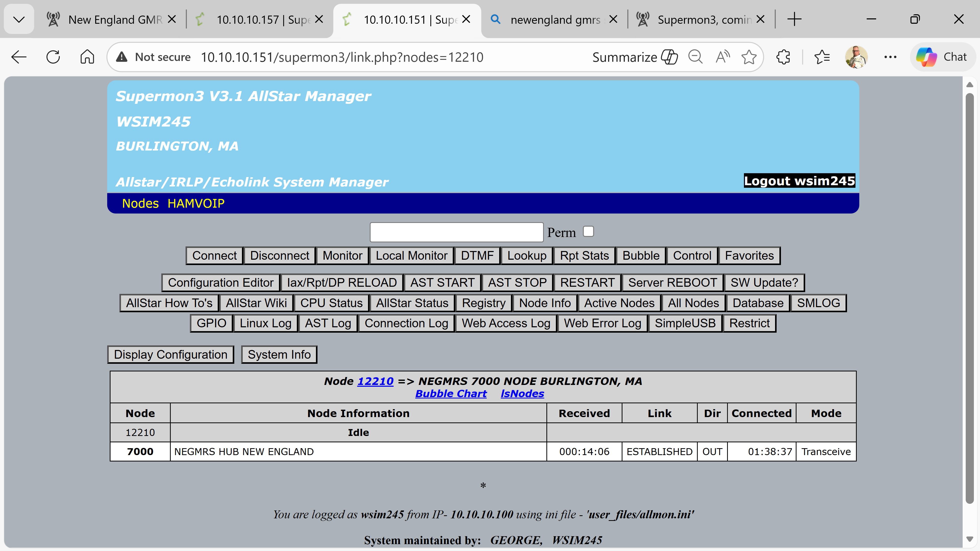Click the Not secure warning icon
The image size is (980, 551).
pyautogui.click(x=121, y=57)
